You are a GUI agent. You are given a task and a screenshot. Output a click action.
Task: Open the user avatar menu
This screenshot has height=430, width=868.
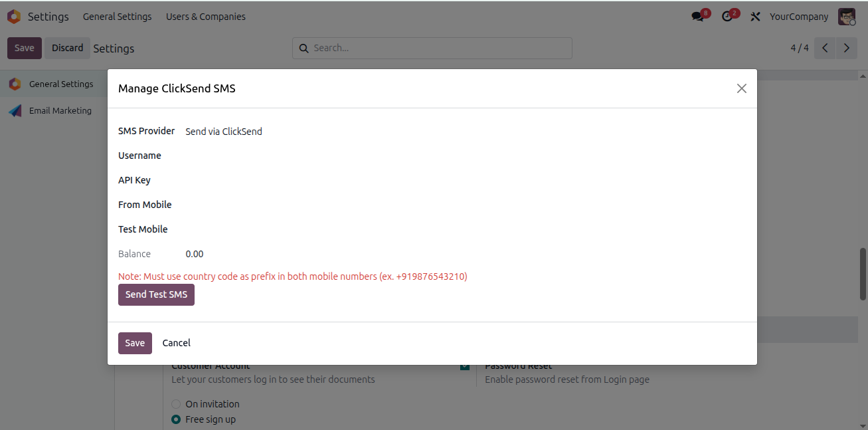[847, 17]
